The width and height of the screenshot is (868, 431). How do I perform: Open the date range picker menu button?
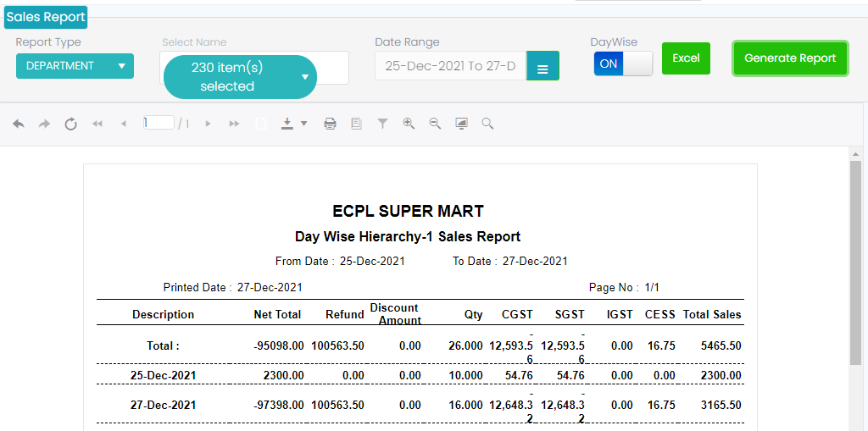click(542, 67)
